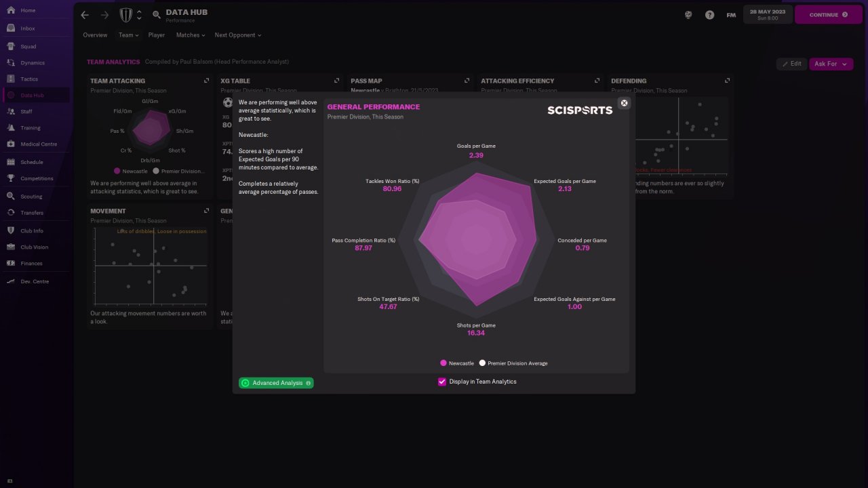Open the Club Vision page

[35, 247]
